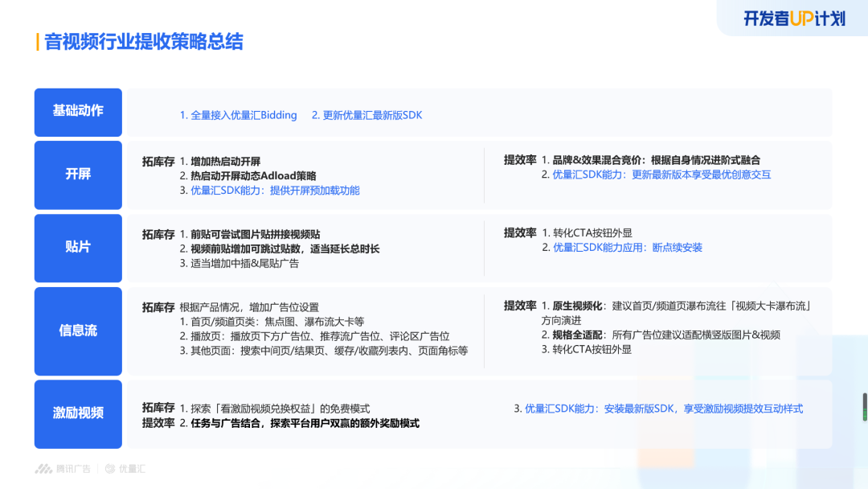Viewport: 868px width, 489px height.
Task: Click 提效率 label in 激励视频 row
Action: click(158, 422)
